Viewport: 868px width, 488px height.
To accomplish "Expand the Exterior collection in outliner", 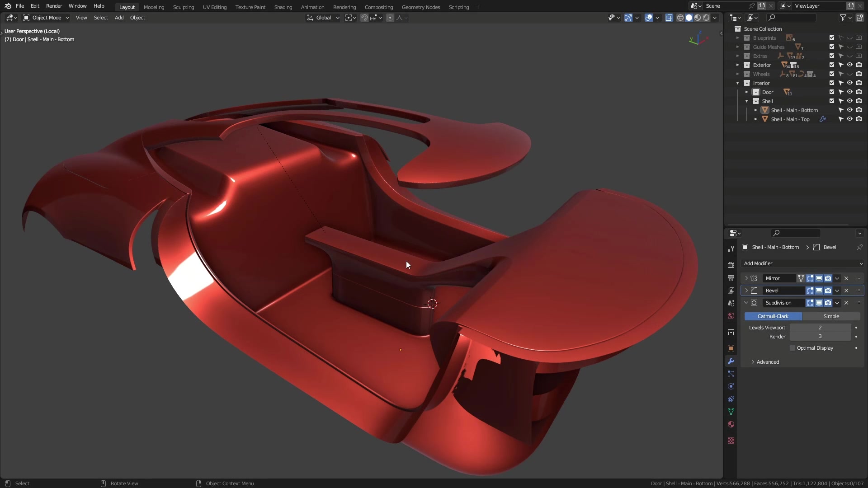I will [x=738, y=65].
